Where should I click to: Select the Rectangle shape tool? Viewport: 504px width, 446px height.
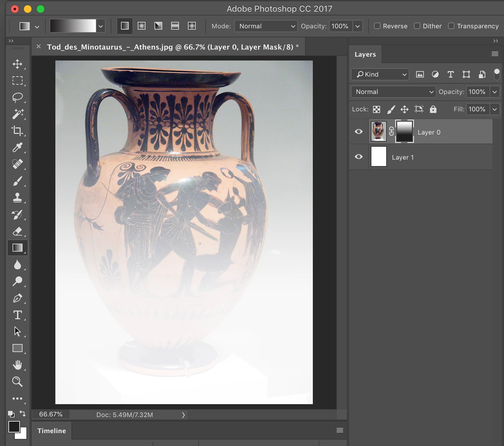(x=17, y=348)
